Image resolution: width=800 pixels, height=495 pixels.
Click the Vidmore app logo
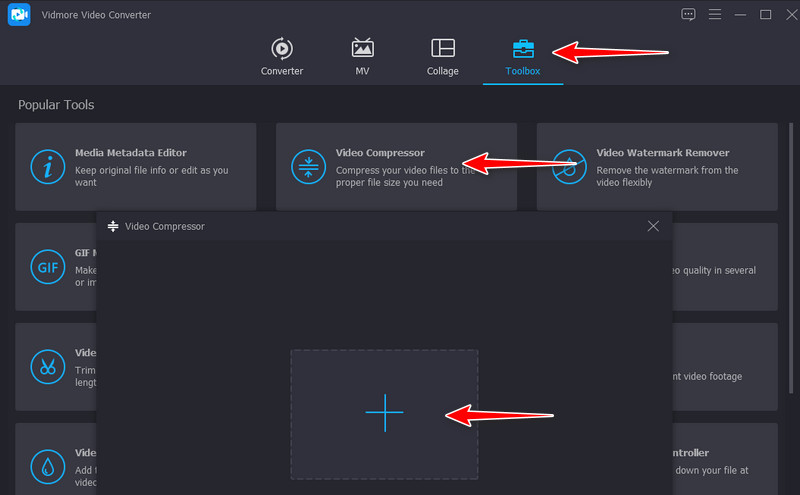coord(17,15)
